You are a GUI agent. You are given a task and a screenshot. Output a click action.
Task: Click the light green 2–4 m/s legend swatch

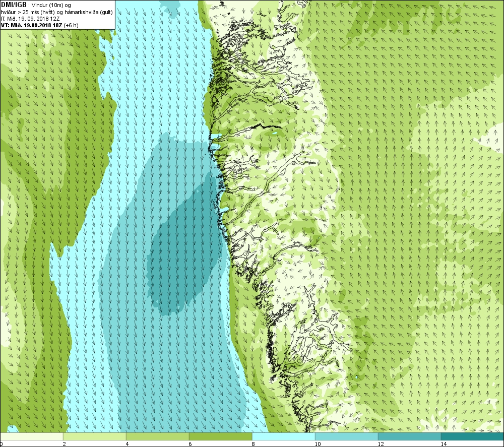tap(95, 436)
